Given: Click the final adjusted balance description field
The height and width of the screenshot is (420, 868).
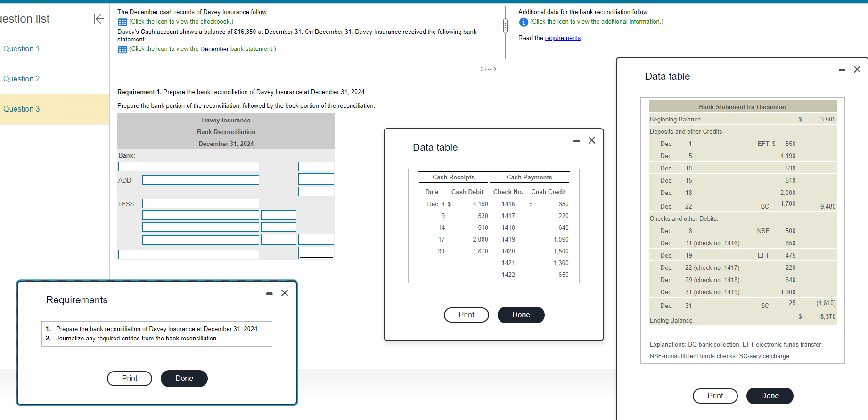Looking at the screenshot, I should click(x=188, y=254).
